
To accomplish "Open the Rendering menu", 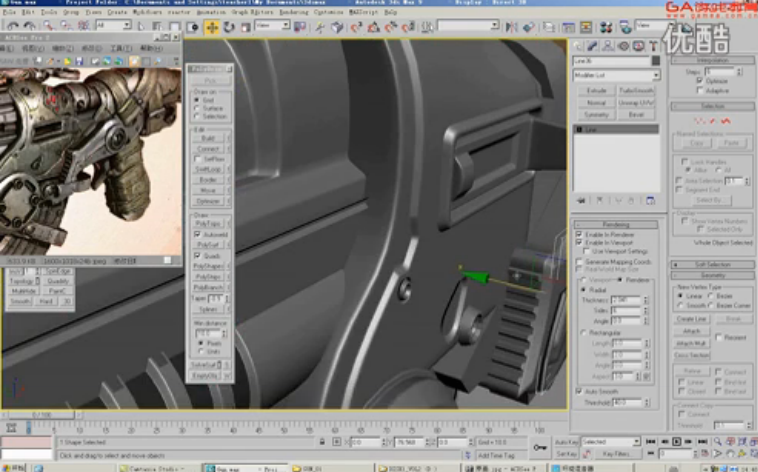I will click(x=294, y=12).
